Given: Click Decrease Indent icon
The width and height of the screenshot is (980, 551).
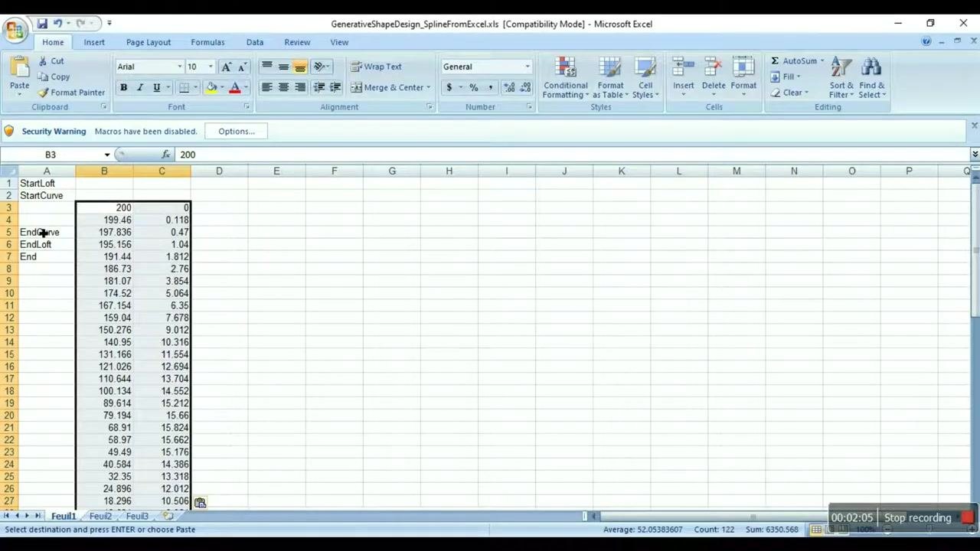Looking at the screenshot, I should 319,87.
